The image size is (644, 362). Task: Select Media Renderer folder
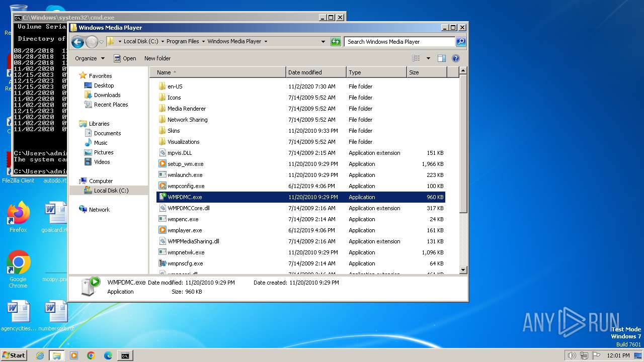tap(301, 109)
